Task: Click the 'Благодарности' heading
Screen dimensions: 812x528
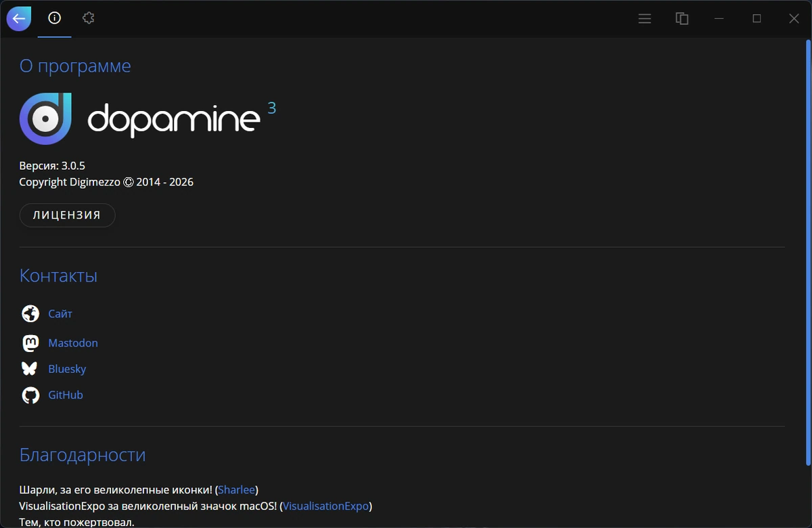Action: 83,455
